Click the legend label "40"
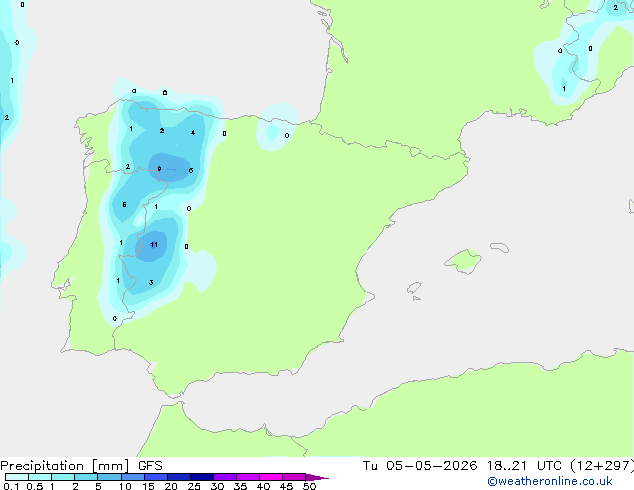Viewport: 634px width, 490px height. click(263, 486)
